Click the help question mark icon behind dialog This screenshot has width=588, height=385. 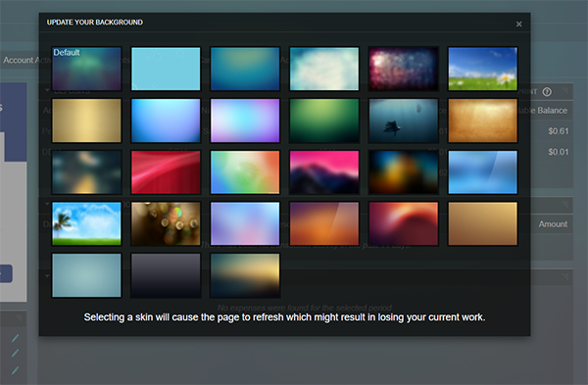point(547,92)
